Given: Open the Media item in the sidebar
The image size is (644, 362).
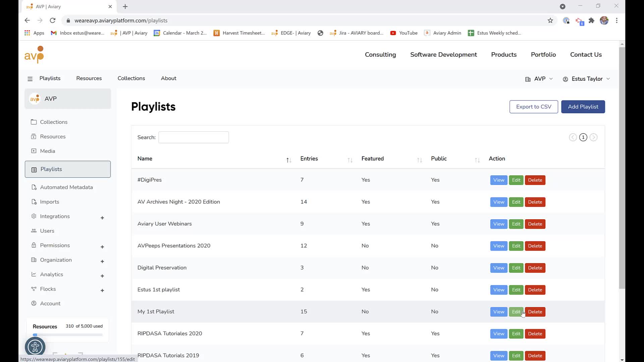Looking at the screenshot, I should tap(47, 151).
